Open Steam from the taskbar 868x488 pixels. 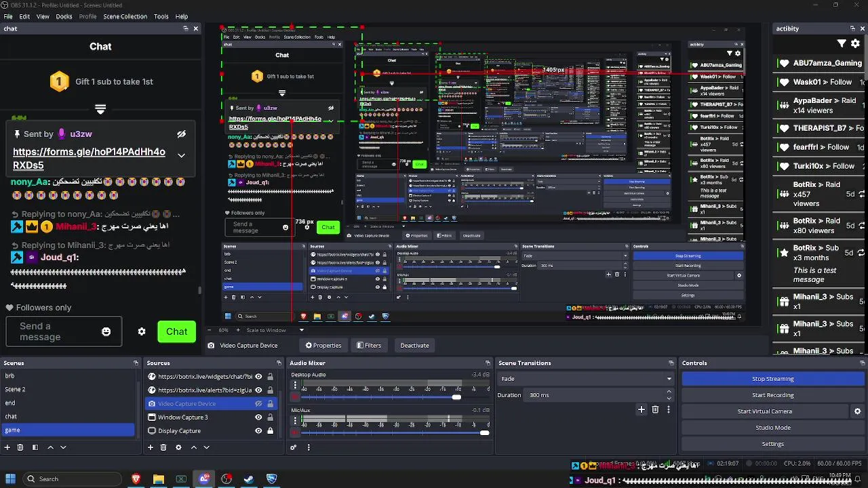249,479
